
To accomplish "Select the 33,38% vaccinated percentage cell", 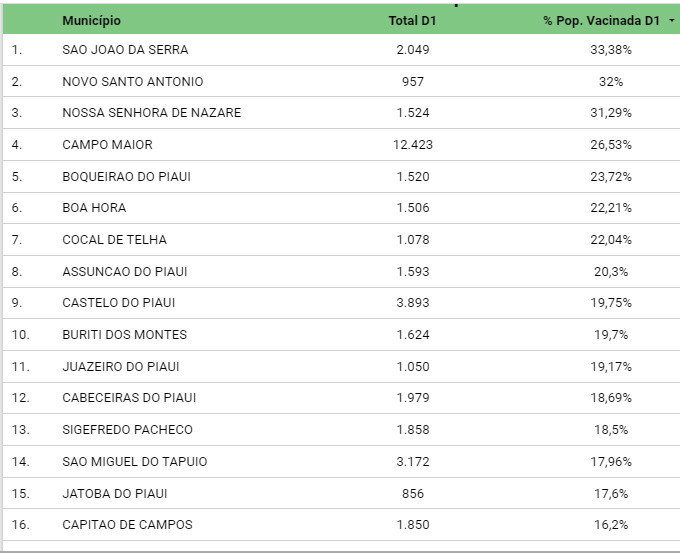I will tap(611, 50).
